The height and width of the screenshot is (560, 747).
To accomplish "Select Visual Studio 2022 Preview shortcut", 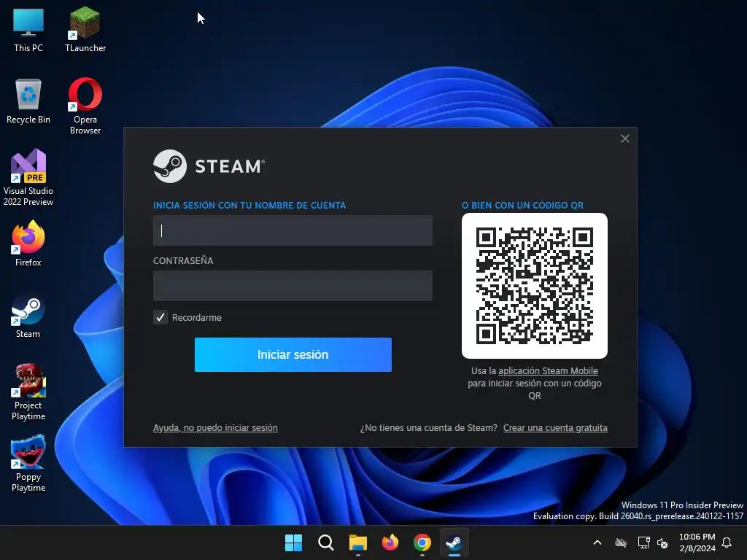I will (28, 177).
